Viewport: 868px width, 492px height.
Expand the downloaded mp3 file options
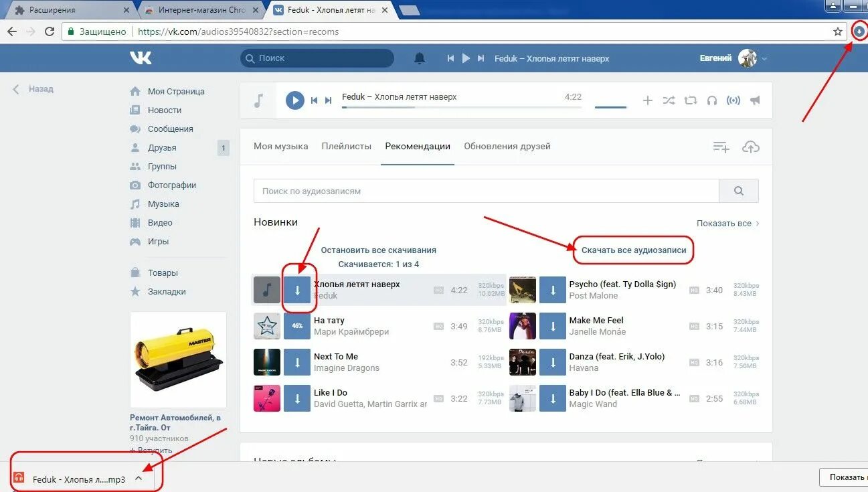(139, 479)
